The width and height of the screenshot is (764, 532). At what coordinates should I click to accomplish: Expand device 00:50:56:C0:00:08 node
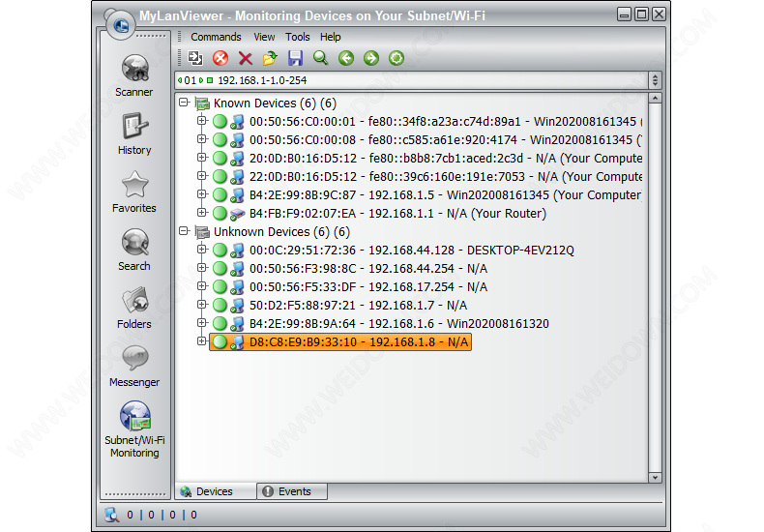pyautogui.click(x=202, y=139)
